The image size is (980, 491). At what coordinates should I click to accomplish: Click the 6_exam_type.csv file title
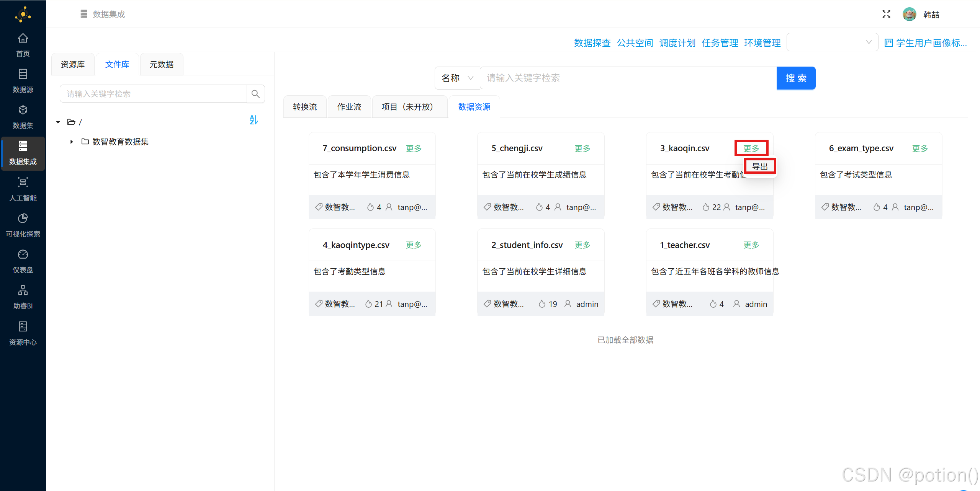point(861,148)
